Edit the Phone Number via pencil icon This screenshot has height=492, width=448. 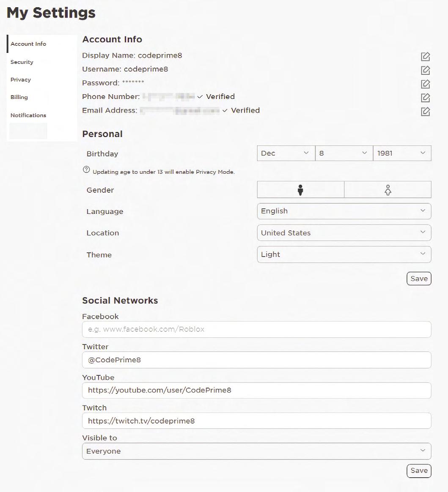(425, 98)
